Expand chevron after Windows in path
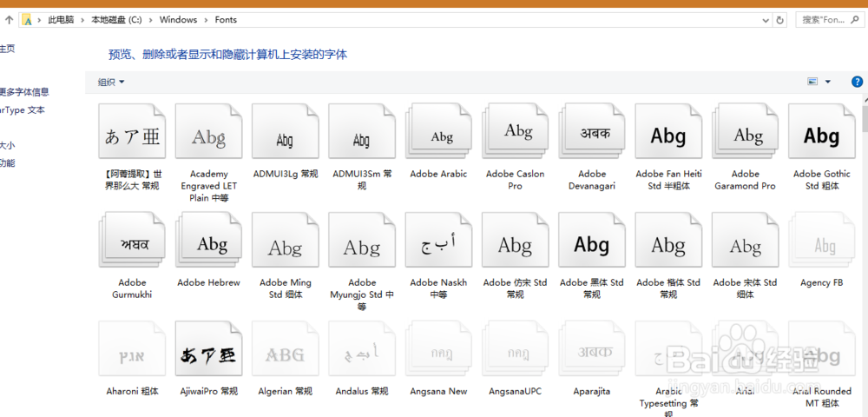Screen dimensions: 868x417 coord(206,20)
